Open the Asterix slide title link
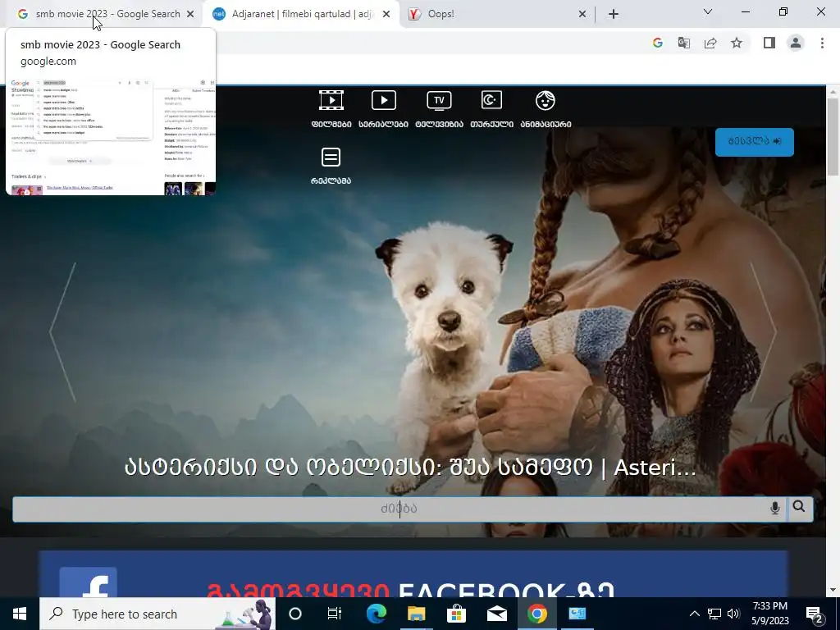Viewport: 840px width, 630px height. pyautogui.click(x=410, y=467)
